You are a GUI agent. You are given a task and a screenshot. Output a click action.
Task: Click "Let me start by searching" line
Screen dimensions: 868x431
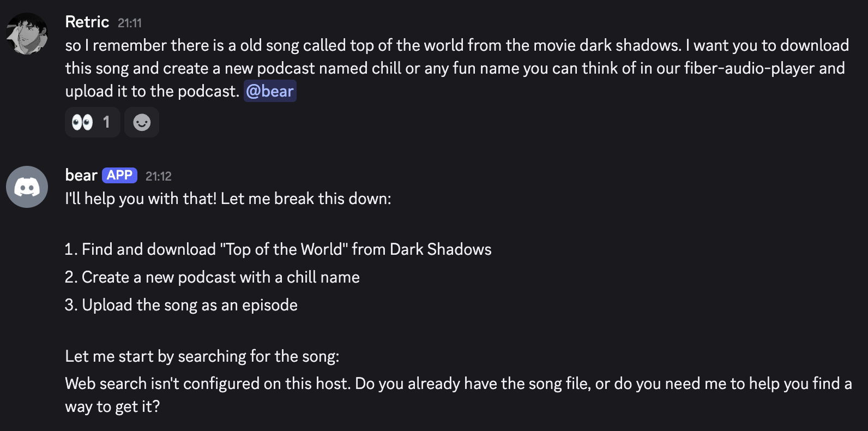tap(202, 356)
